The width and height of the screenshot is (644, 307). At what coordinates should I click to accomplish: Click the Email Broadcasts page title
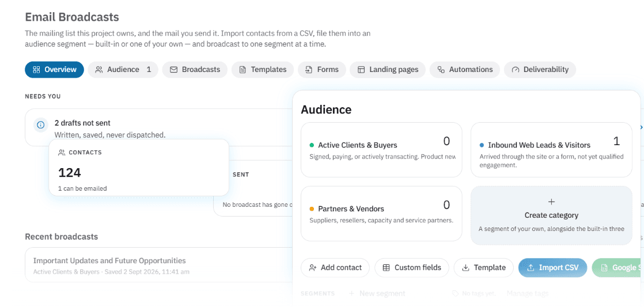[x=72, y=17]
